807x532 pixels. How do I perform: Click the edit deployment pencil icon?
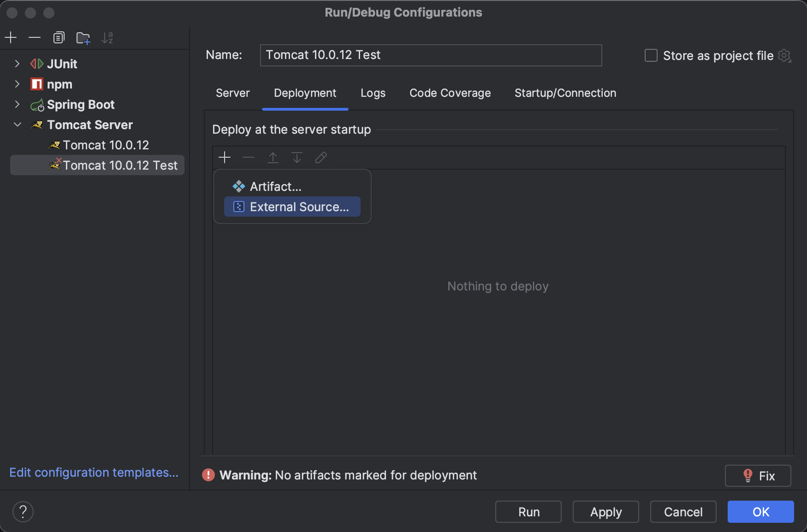click(321, 158)
